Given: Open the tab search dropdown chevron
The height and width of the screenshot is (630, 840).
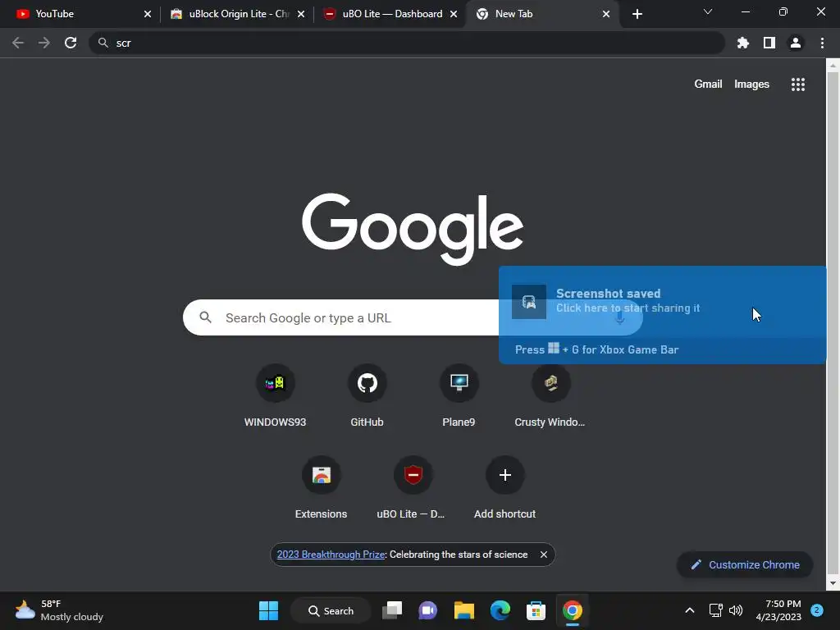Looking at the screenshot, I should [708, 11].
